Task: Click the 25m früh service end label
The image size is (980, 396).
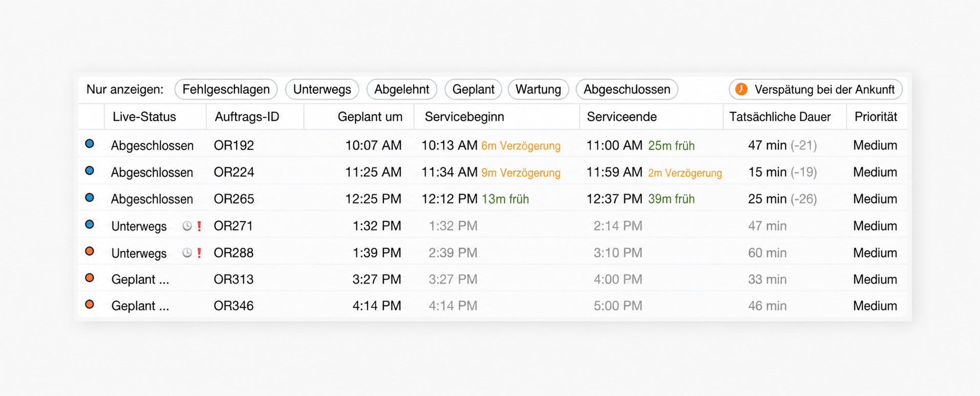Action: [671, 146]
